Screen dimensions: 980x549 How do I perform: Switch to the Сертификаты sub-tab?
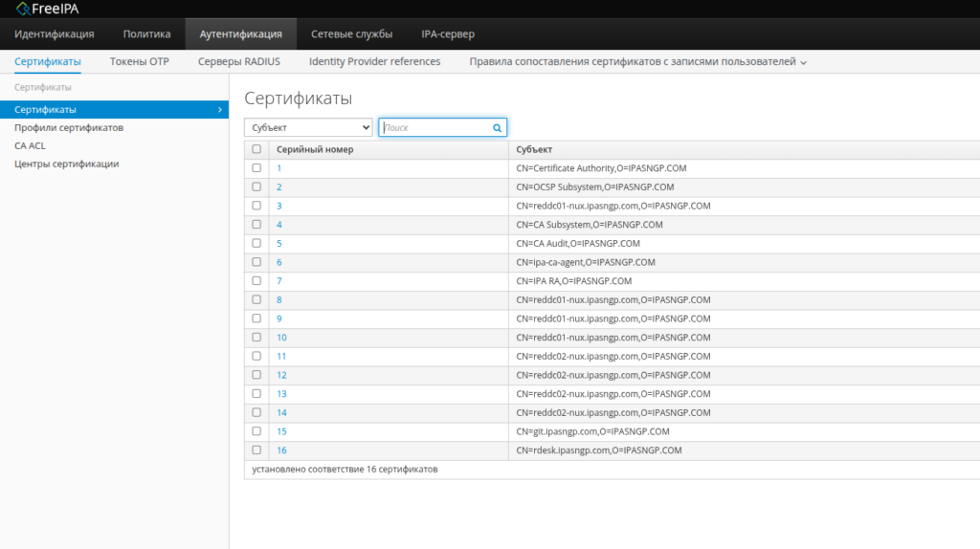[x=48, y=62]
